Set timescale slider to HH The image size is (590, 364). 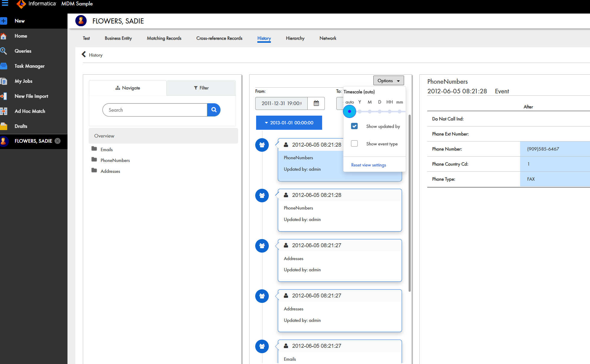pyautogui.click(x=390, y=111)
